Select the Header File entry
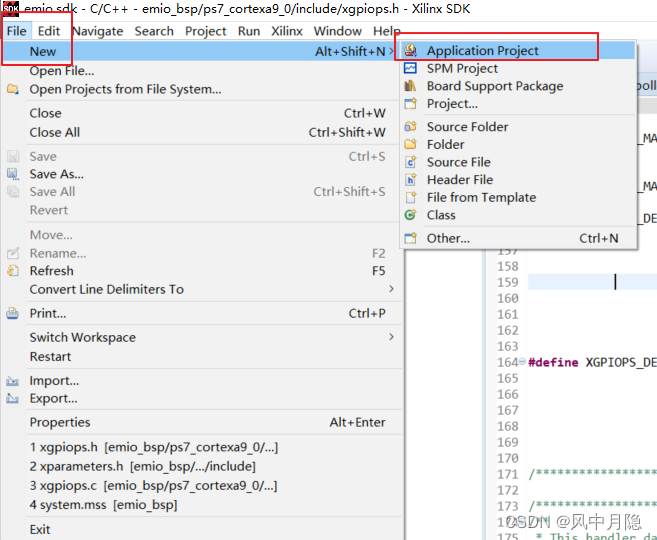Viewport: 657px width, 540px height. pos(518,179)
